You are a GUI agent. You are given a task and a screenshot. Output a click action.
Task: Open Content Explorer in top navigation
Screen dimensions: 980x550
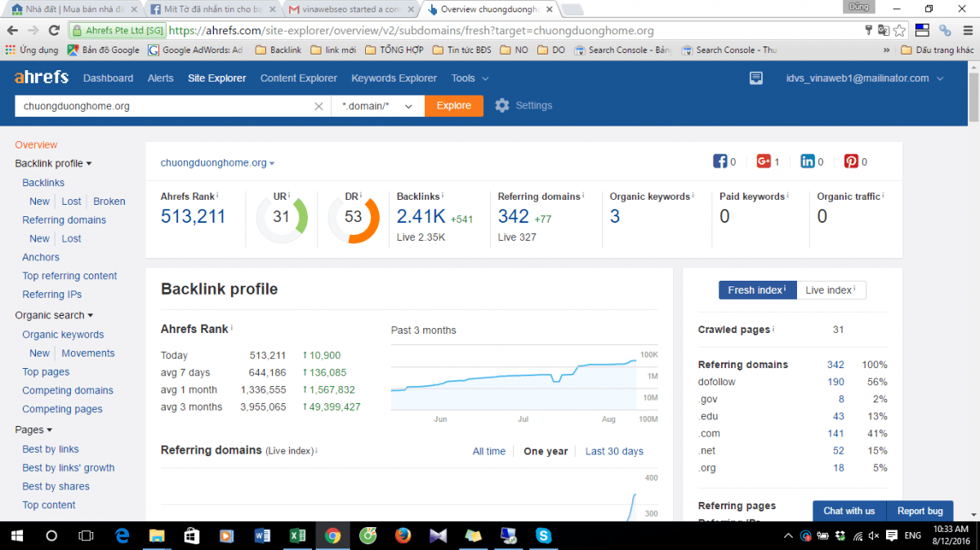click(x=299, y=78)
